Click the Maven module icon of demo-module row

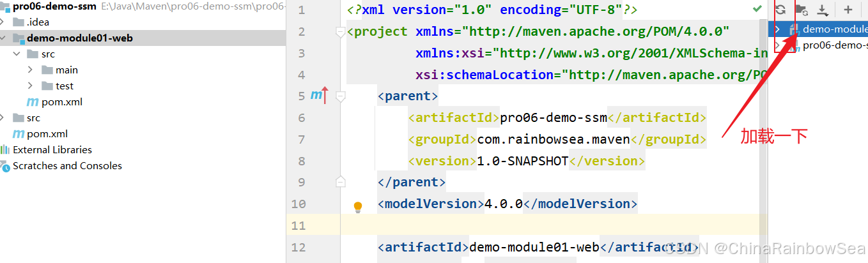794,29
